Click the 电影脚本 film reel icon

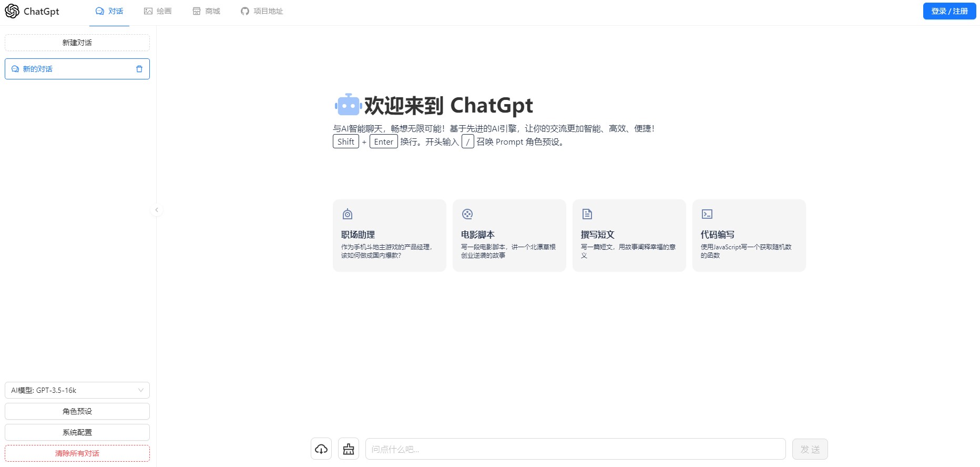(467, 214)
